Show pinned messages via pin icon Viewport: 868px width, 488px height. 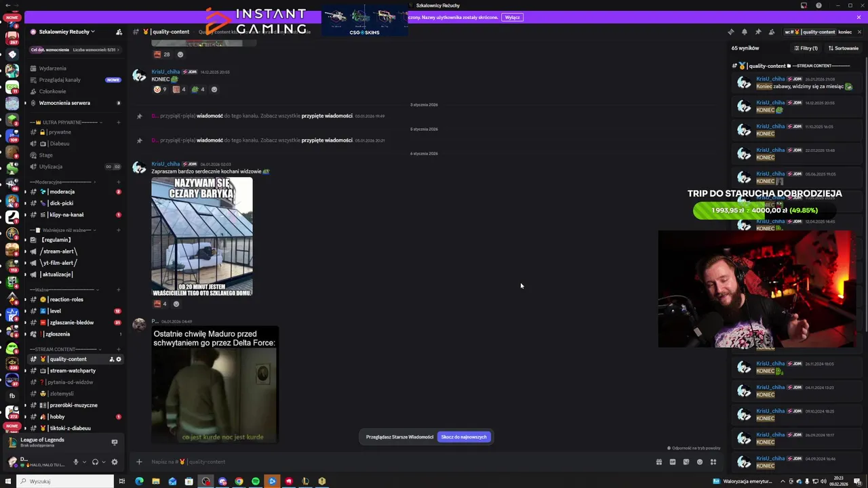(757, 32)
